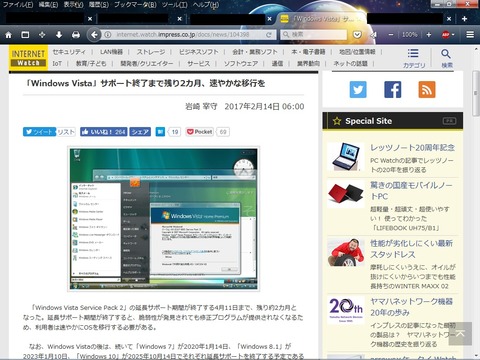Open the 地図/位置情報 category link

click(357, 52)
